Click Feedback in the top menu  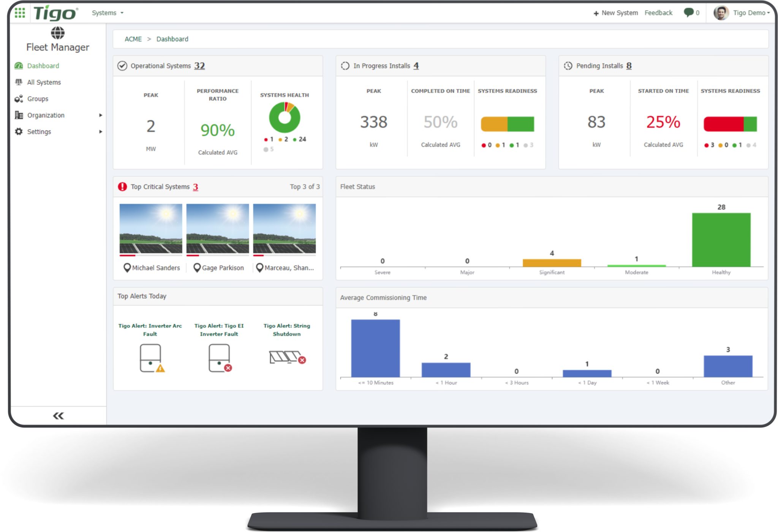click(x=658, y=13)
